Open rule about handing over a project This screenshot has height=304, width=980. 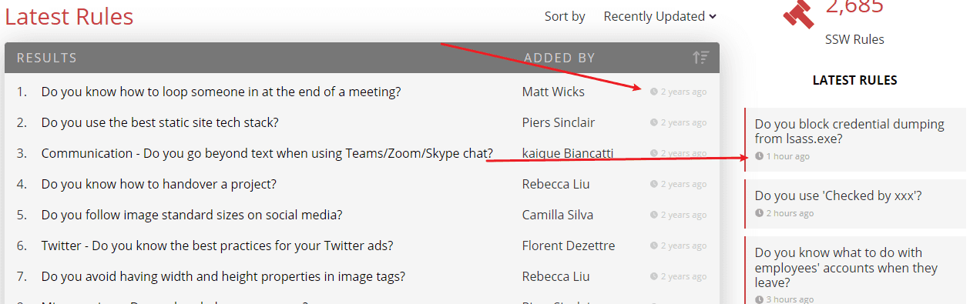click(x=159, y=184)
